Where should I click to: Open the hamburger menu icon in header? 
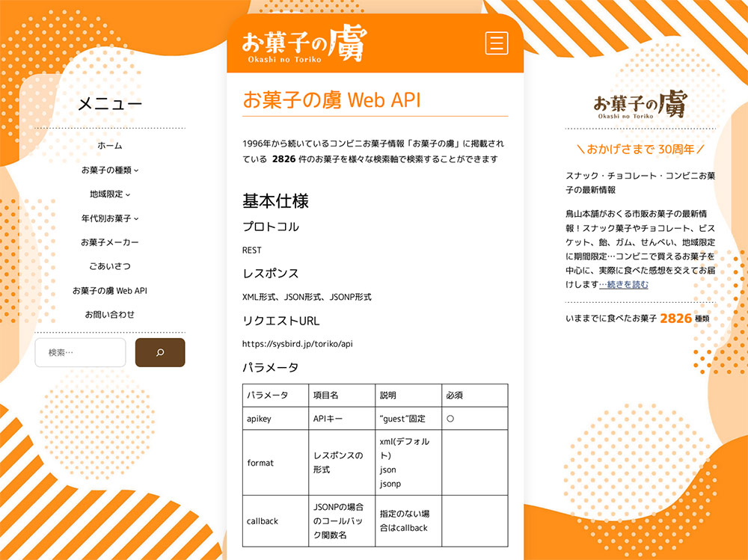tap(497, 43)
